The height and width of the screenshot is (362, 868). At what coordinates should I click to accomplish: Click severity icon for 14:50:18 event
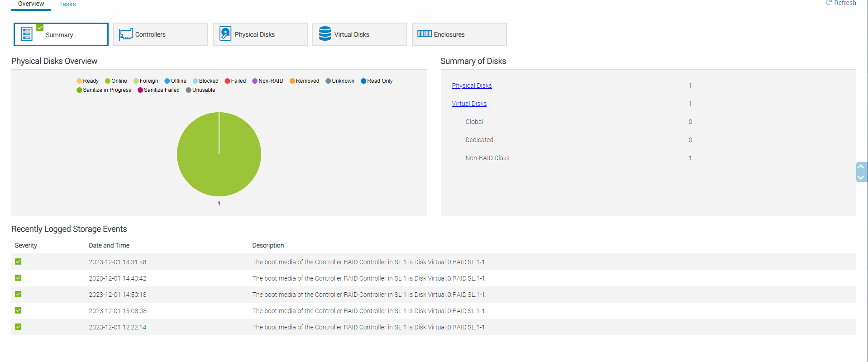tap(18, 294)
